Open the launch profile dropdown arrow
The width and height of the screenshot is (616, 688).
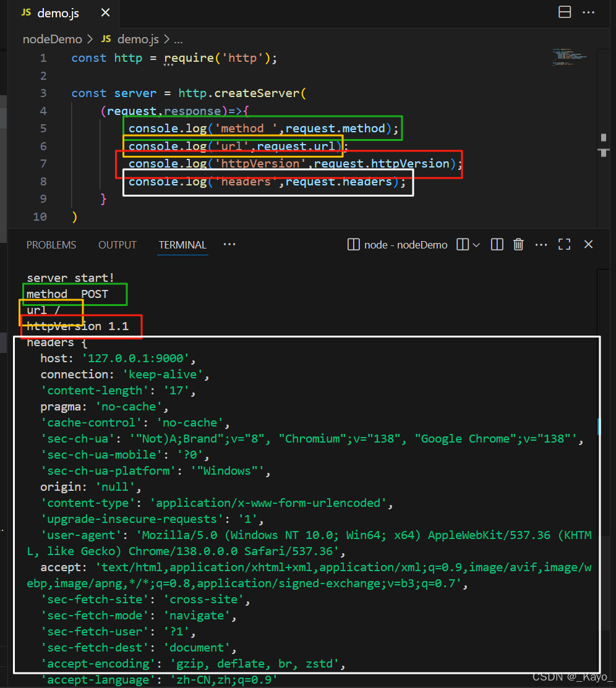pos(476,245)
